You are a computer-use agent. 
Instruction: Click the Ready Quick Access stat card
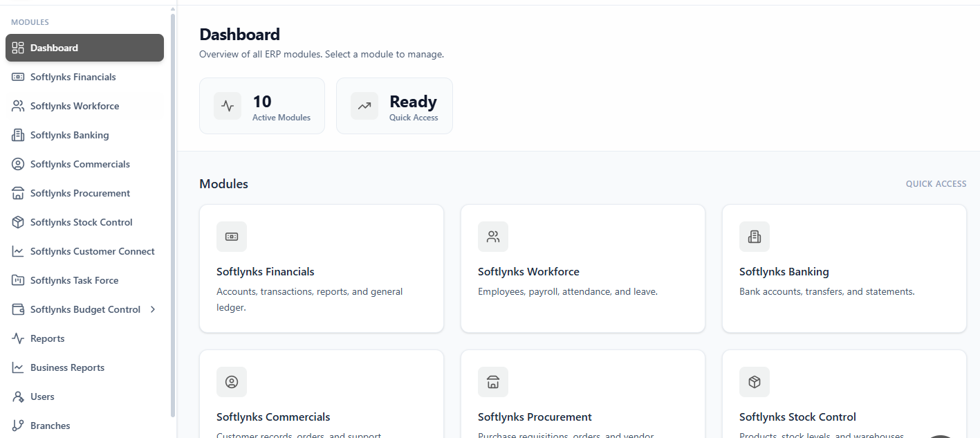(x=394, y=106)
